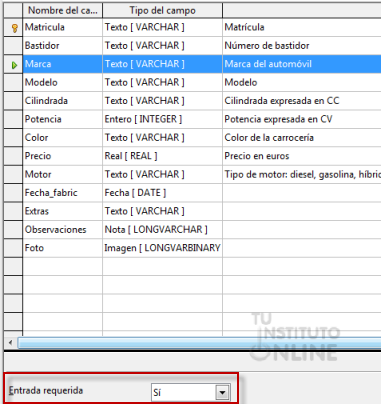The image size is (381, 404).
Task: Select the Fecha_fabric field name cell
Action: (x=63, y=192)
